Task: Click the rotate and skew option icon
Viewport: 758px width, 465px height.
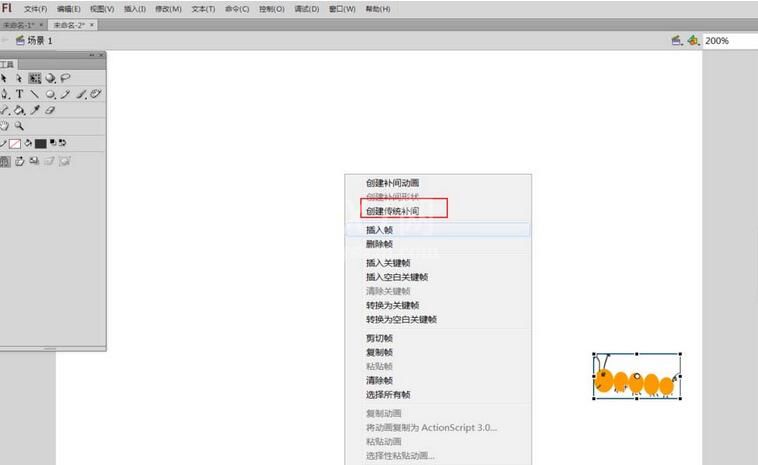Action: tap(19, 161)
